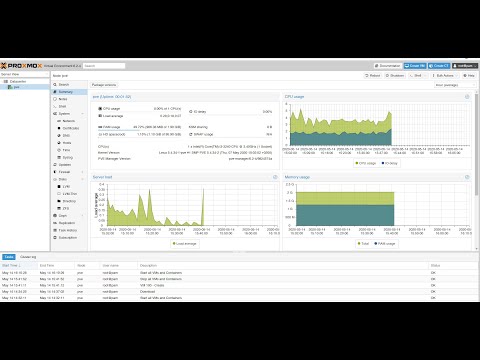The width and height of the screenshot is (480, 360).
Task: Click the CPU usage chart undo-zoom icon
Action: click(x=467, y=97)
